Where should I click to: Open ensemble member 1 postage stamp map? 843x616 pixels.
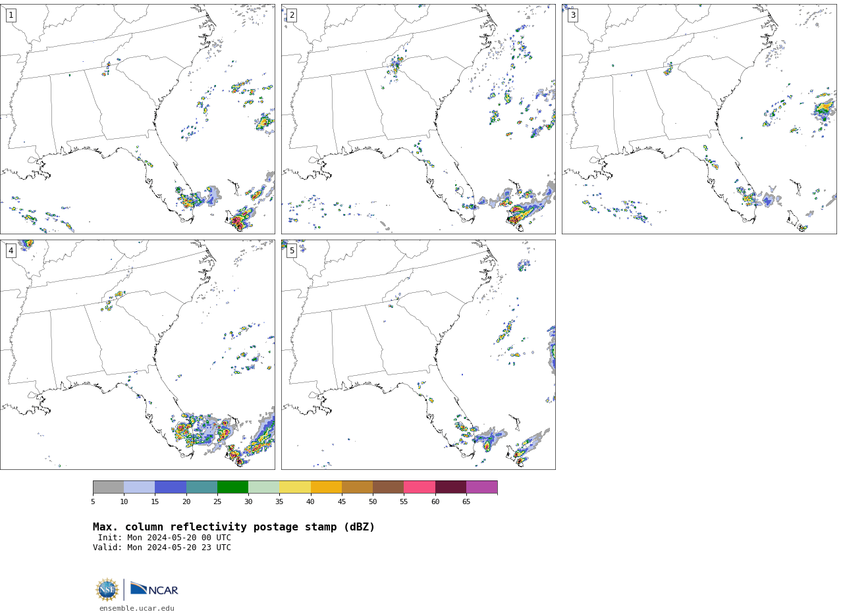[137, 119]
